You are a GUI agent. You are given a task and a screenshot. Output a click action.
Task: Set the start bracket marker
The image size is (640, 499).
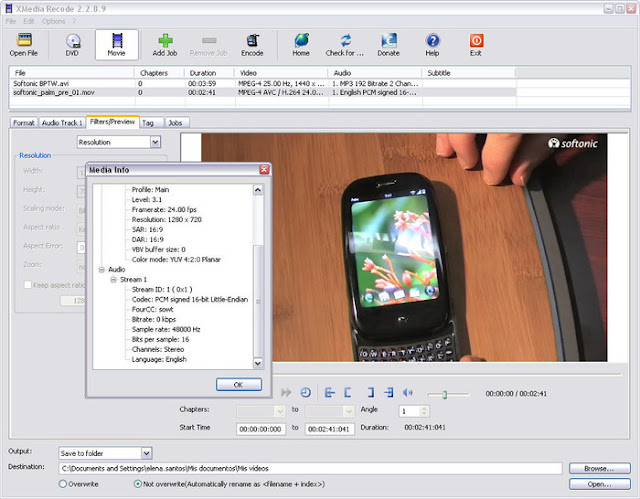coord(348,393)
